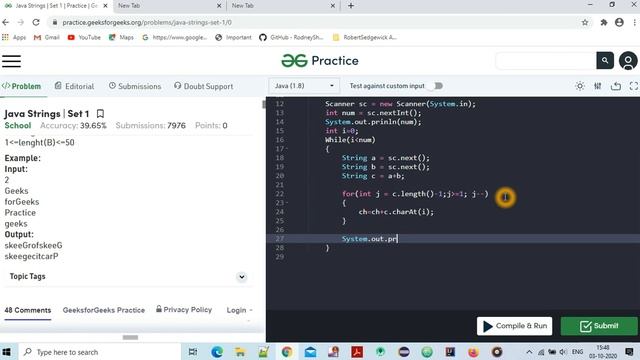
Task: Open the Chrome profile icon
Action: pos(619,22)
